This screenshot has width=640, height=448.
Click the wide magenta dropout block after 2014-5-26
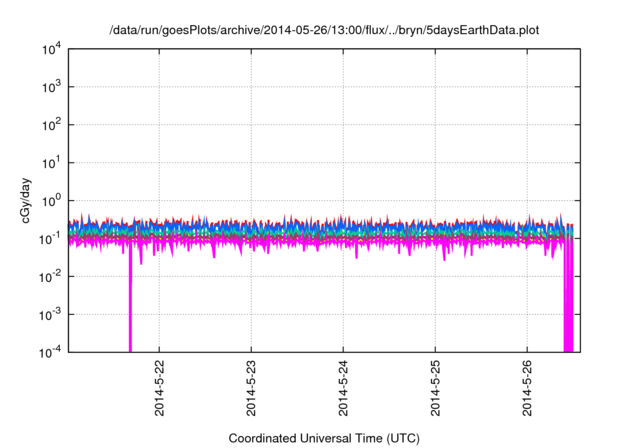[569, 296]
